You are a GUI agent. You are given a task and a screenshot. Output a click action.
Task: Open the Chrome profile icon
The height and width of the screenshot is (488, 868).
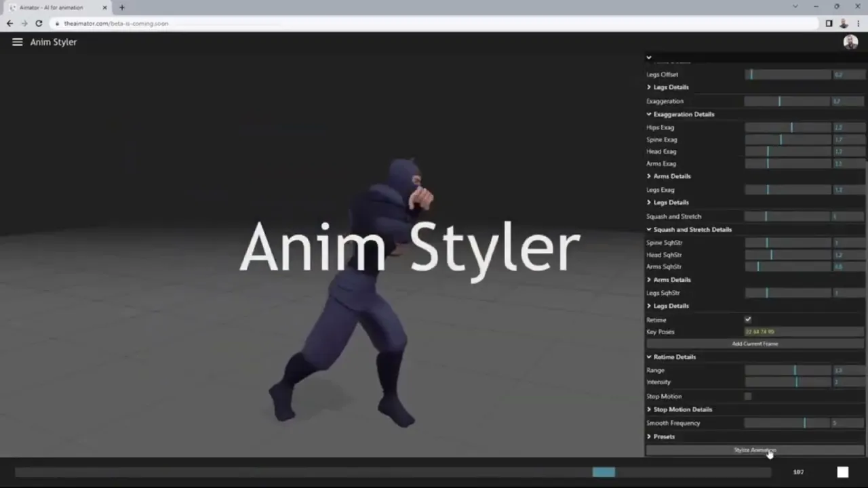844,23
